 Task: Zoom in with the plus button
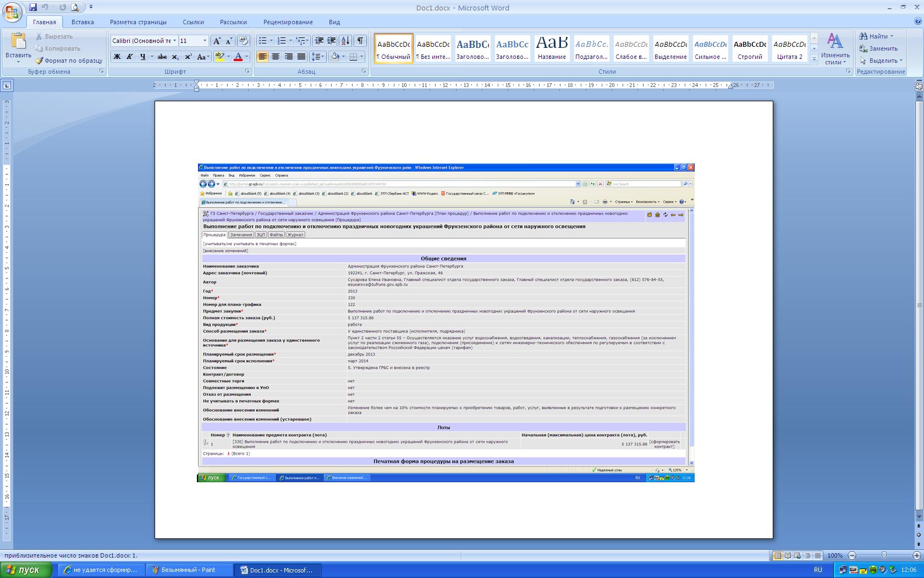pyautogui.click(x=916, y=555)
